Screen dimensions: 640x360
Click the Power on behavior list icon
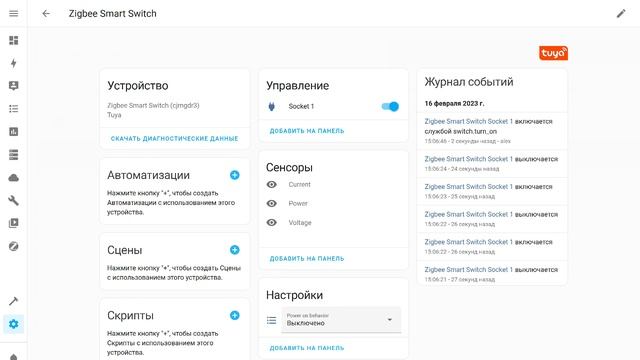[271, 320]
